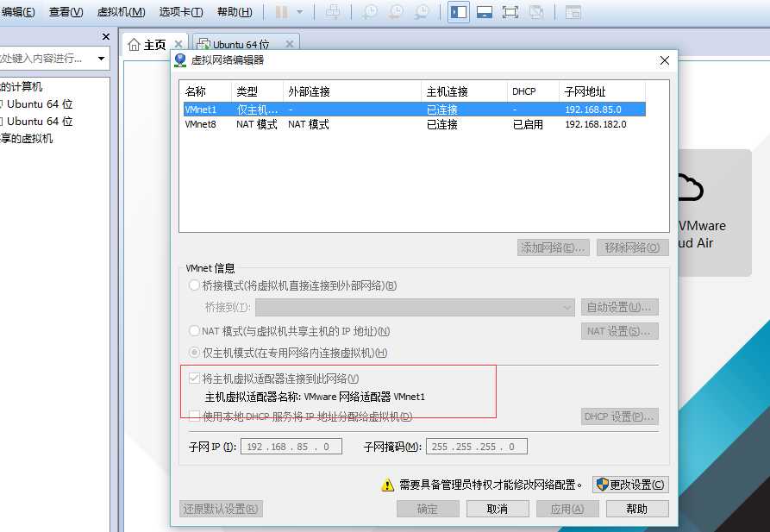Click the 更改设置(C) shield button
The width and height of the screenshot is (770, 532).
[630, 485]
